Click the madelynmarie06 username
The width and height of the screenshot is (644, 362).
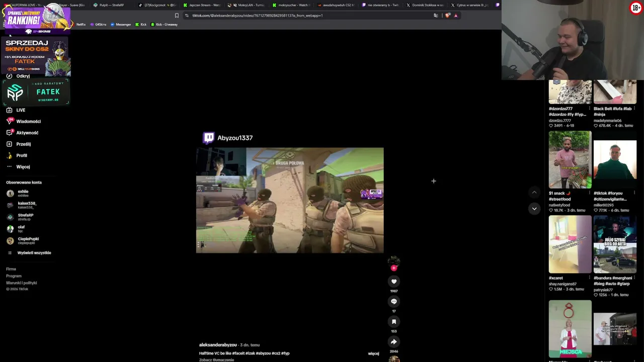608,121
